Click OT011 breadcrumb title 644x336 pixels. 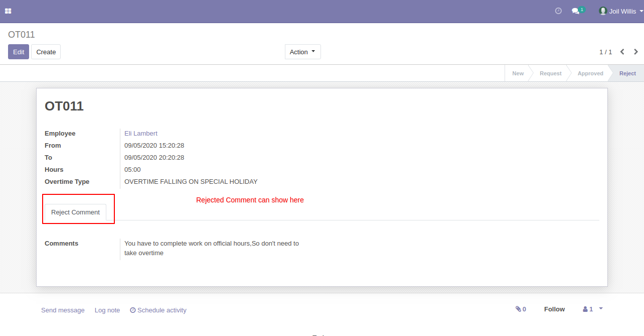pyautogui.click(x=22, y=35)
